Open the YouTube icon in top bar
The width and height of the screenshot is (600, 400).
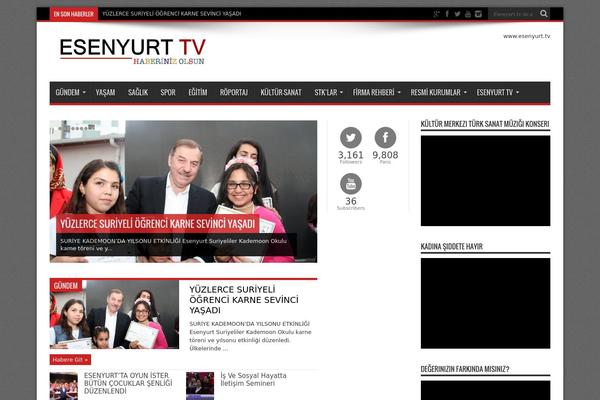[x=468, y=14]
